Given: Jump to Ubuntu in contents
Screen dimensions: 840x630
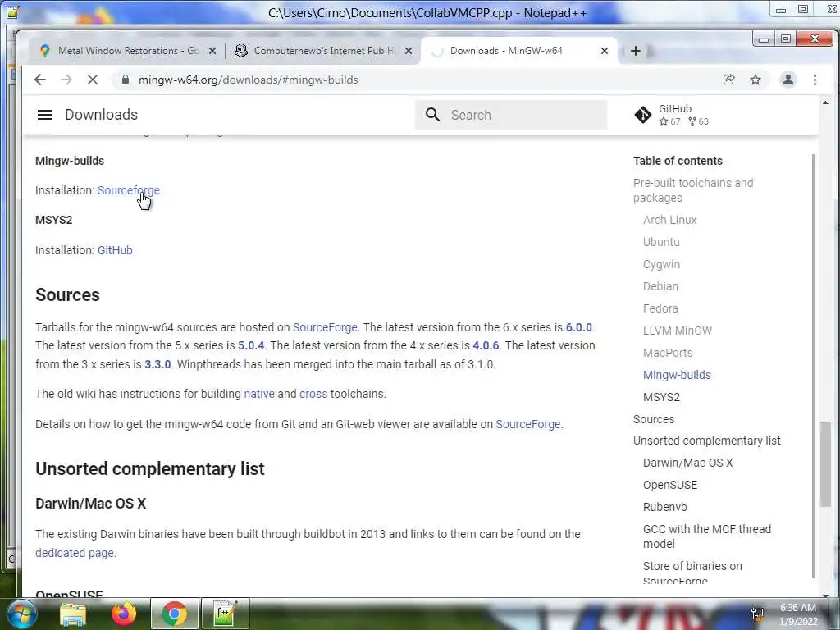Looking at the screenshot, I should [661, 242].
